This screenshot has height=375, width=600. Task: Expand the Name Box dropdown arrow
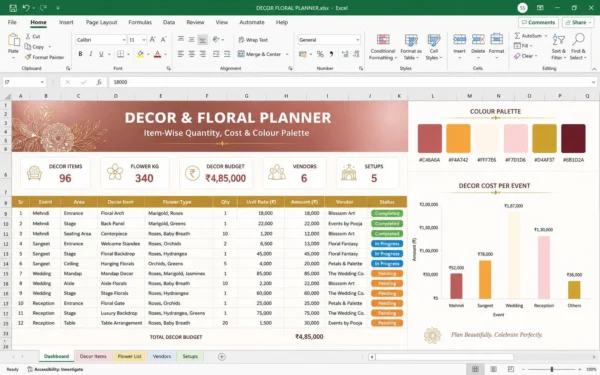[x=42, y=82]
